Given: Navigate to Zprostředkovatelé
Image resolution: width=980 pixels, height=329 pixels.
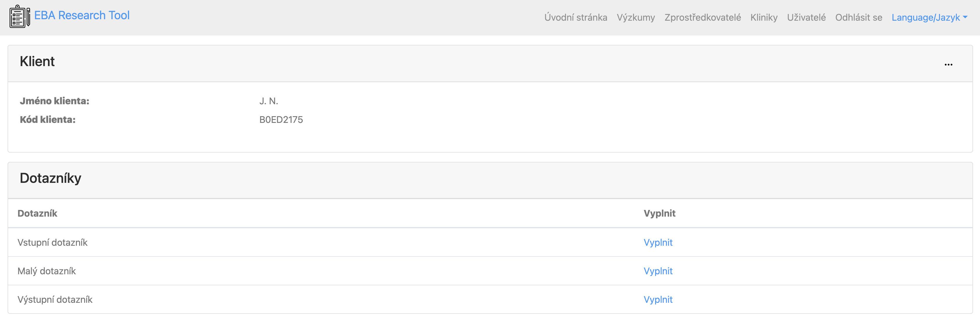Looking at the screenshot, I should (702, 17).
